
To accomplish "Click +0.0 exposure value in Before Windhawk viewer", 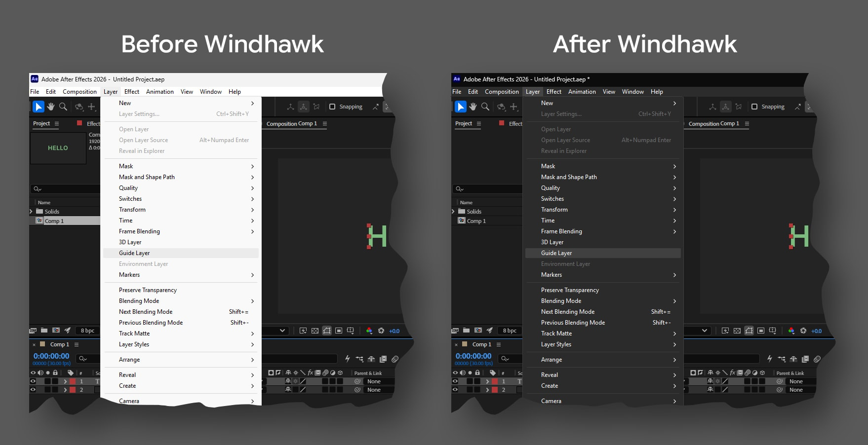I will tap(394, 331).
